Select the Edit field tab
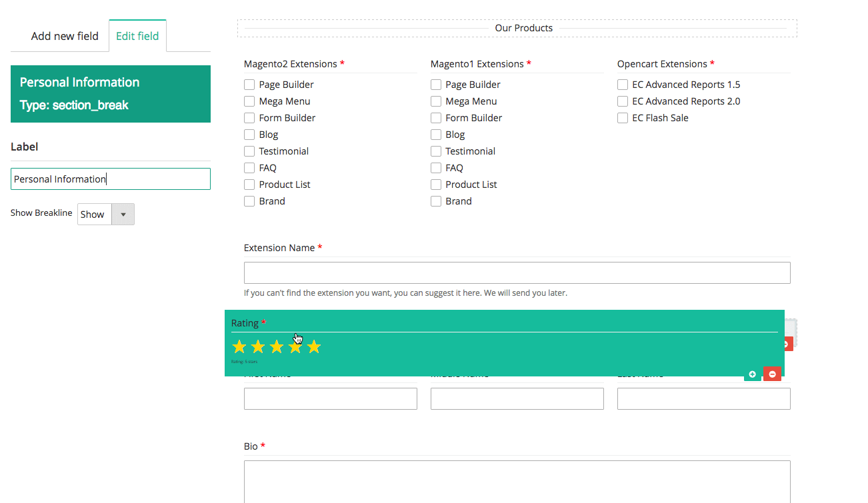This screenshot has height=503, width=868. [137, 36]
